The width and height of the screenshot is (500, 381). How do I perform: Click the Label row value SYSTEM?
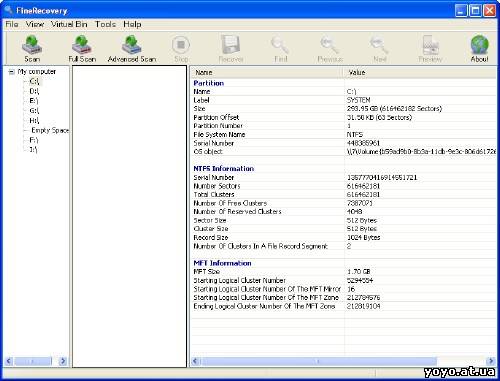tap(358, 100)
